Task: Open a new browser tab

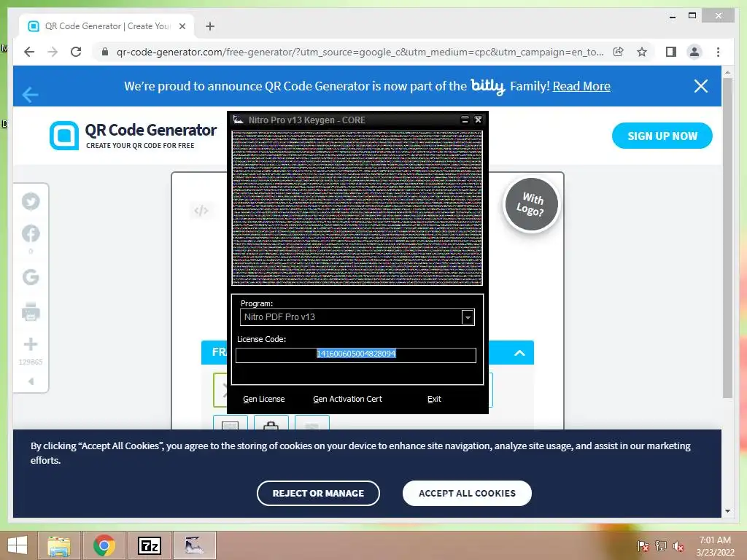Action: point(210,26)
